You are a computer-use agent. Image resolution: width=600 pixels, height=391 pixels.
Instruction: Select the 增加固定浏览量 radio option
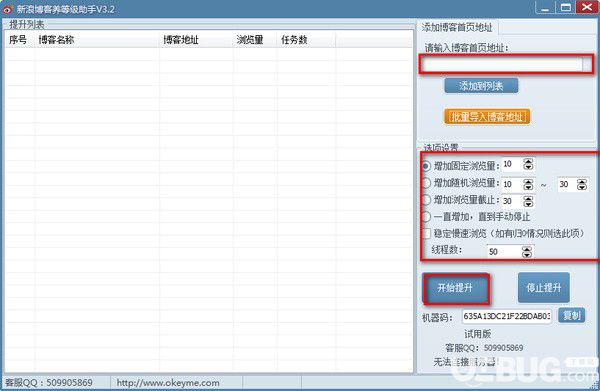click(x=426, y=166)
